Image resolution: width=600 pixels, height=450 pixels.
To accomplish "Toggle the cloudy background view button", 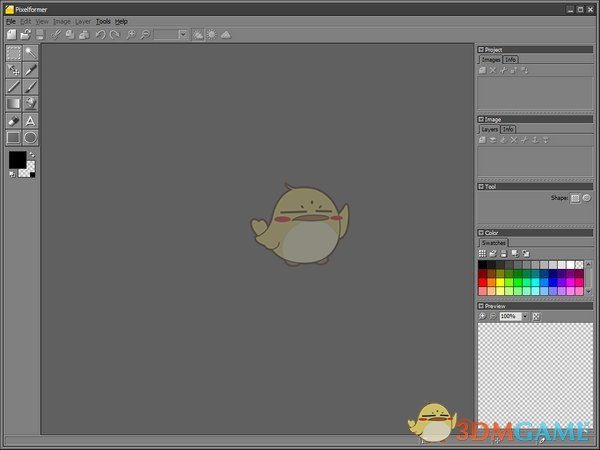I will [x=198, y=35].
